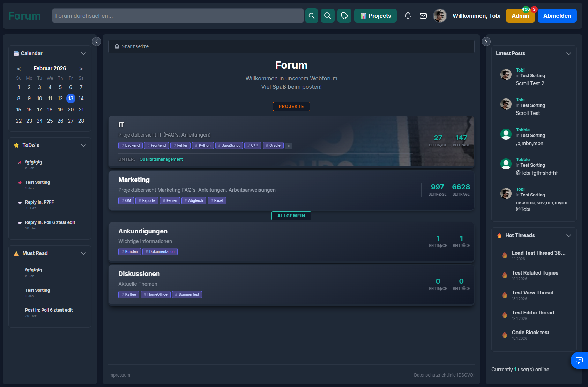Open the chat bubble icon at bottom right
Viewport: 588px width, 387px height.
coord(579,360)
